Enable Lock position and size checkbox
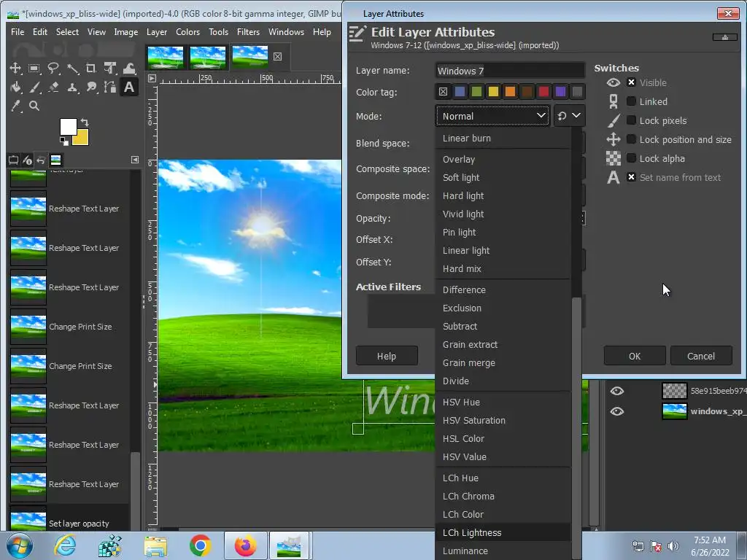This screenshot has width=747, height=560. tap(631, 139)
